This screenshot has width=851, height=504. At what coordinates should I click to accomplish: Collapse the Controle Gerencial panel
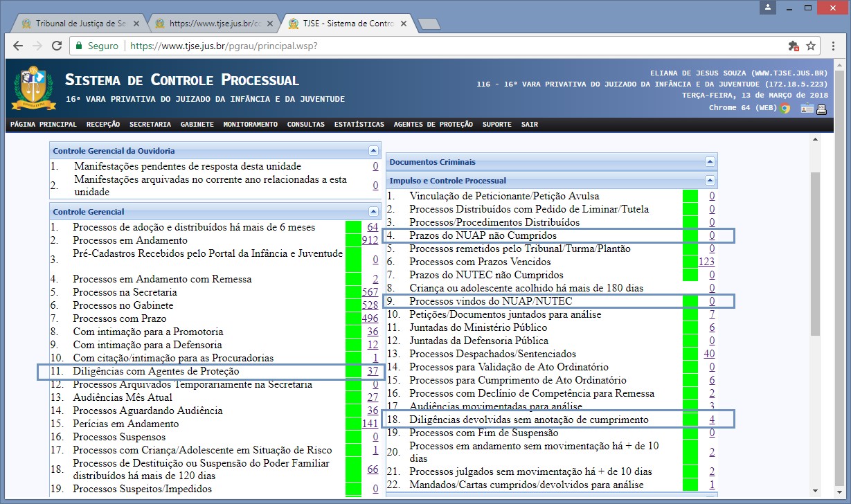click(x=374, y=211)
